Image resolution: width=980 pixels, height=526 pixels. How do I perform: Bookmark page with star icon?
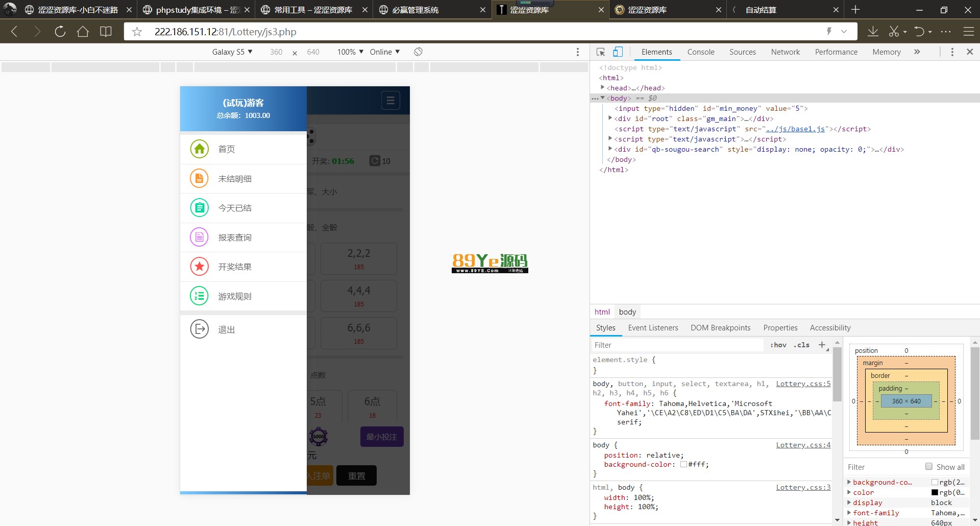pos(137,32)
